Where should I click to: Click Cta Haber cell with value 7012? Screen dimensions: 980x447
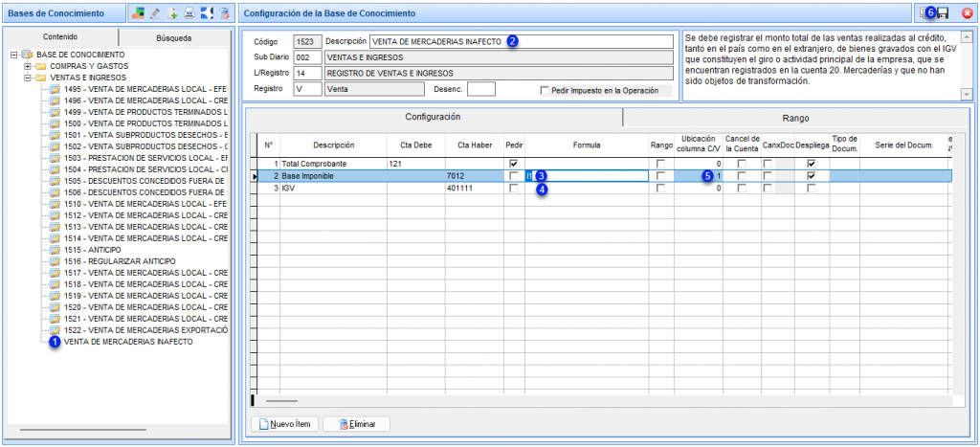[475, 176]
